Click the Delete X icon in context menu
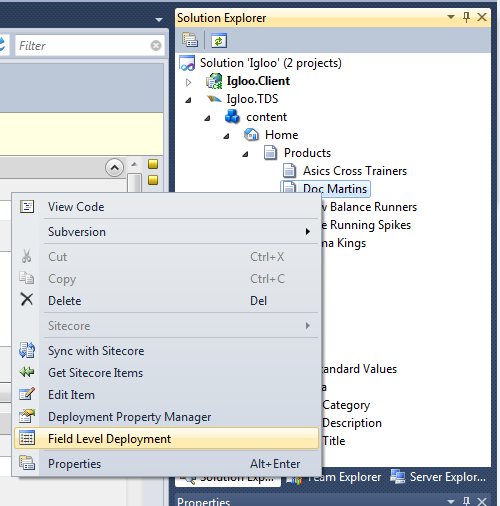Screen dimensions: 500x506 [x=27, y=299]
